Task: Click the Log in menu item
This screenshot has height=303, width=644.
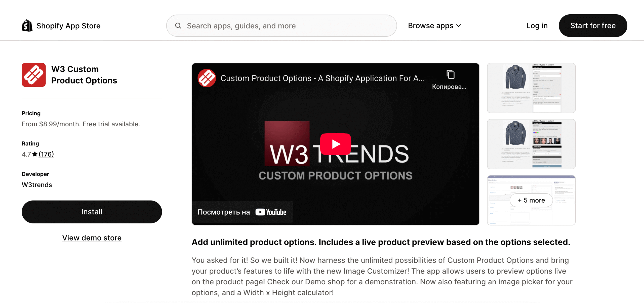Action: 537,26
